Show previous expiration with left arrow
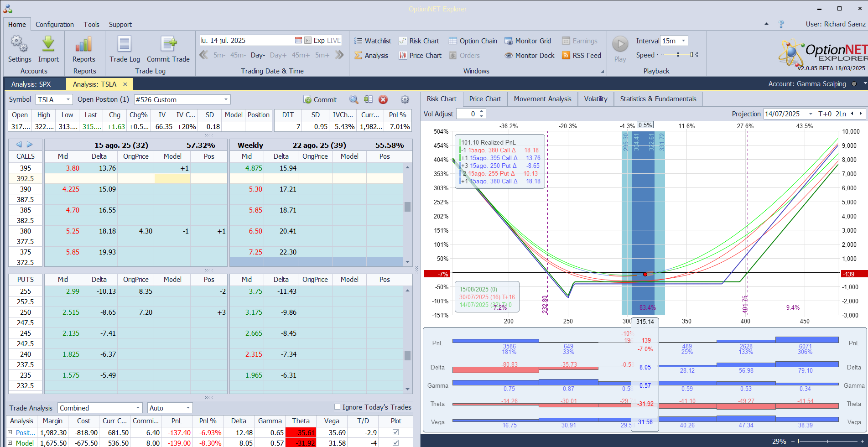868x447 pixels. pyautogui.click(x=19, y=145)
